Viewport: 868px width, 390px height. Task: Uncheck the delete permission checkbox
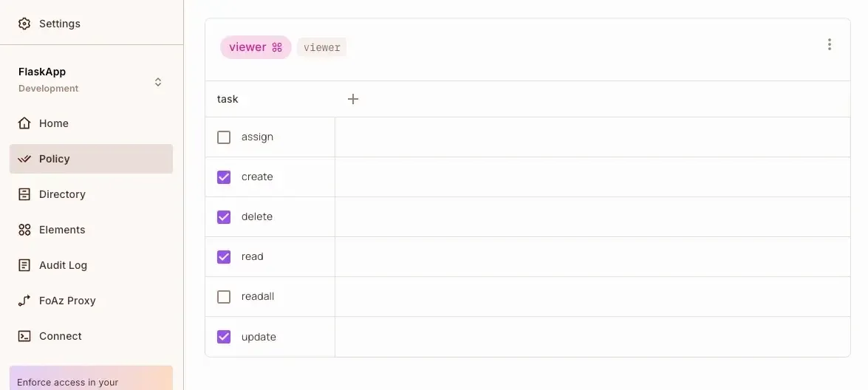pos(224,217)
